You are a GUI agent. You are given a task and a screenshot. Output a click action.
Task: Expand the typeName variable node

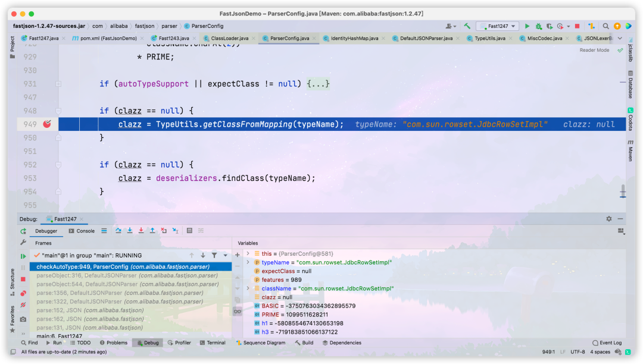(248, 262)
